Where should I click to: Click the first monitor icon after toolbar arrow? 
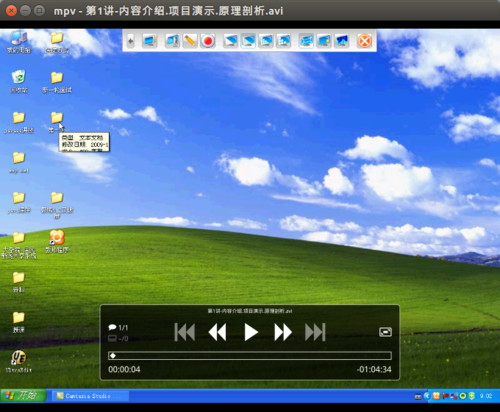point(149,41)
